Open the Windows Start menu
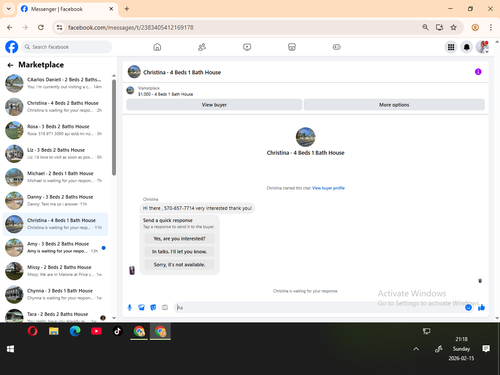The width and height of the screenshot is (500, 375). (x=10, y=349)
